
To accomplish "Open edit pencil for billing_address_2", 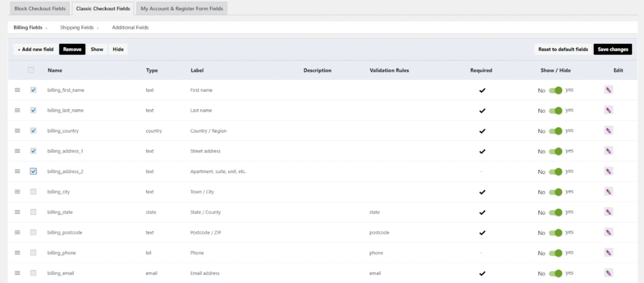I will [x=608, y=171].
